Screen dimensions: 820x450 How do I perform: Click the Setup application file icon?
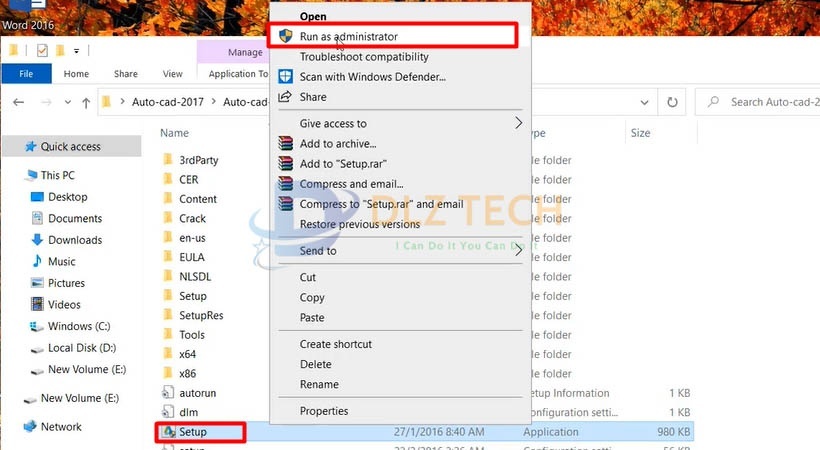coord(167,432)
